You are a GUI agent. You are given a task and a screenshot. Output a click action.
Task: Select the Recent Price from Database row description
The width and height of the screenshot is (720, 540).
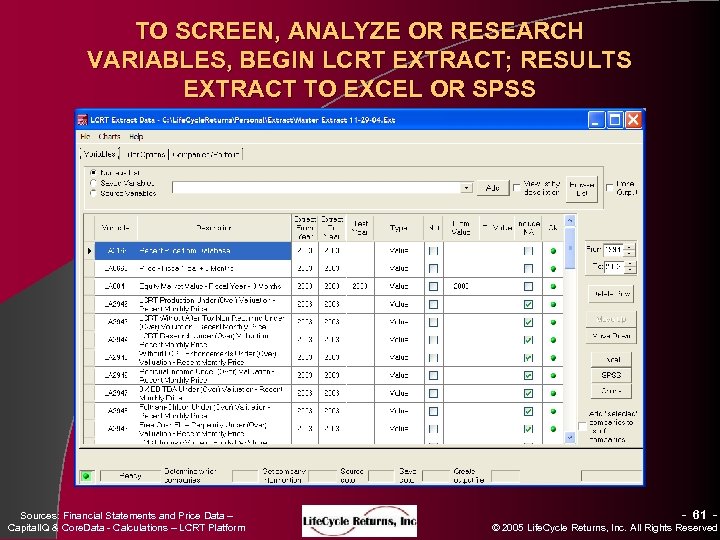click(214, 251)
